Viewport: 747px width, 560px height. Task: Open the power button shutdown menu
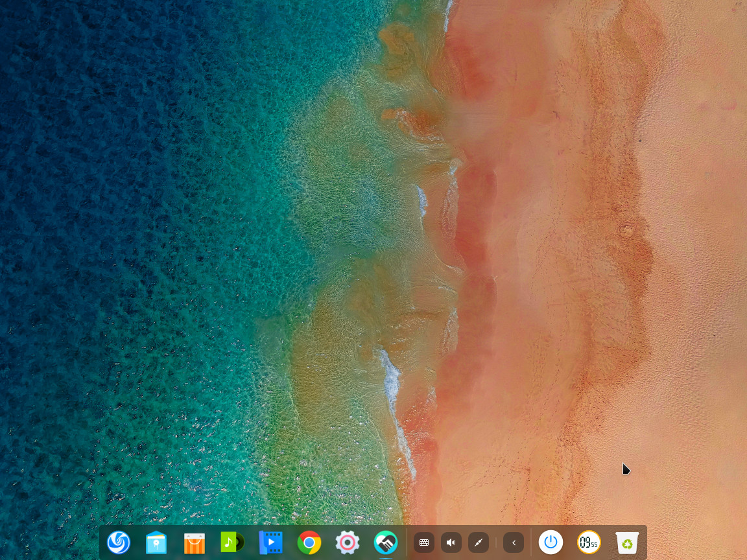(x=551, y=542)
